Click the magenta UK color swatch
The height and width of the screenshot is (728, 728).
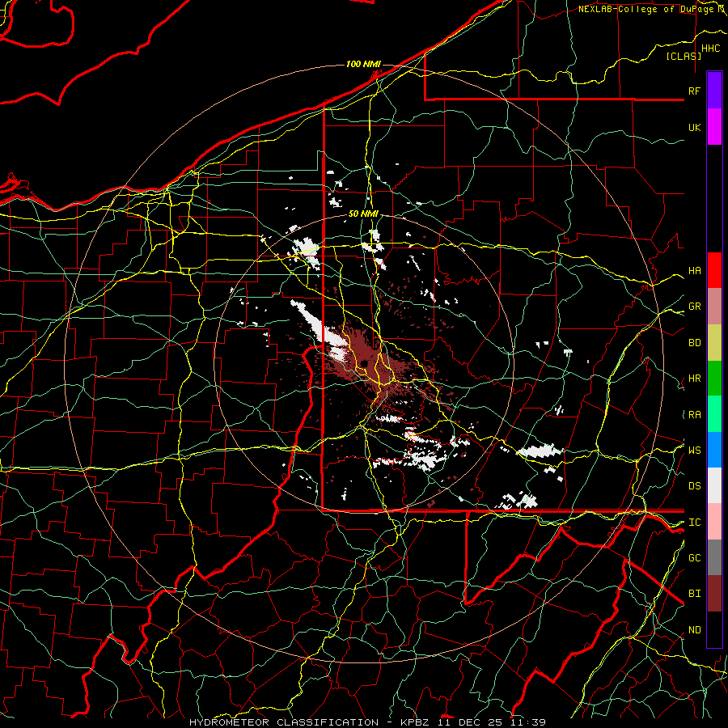click(x=714, y=127)
